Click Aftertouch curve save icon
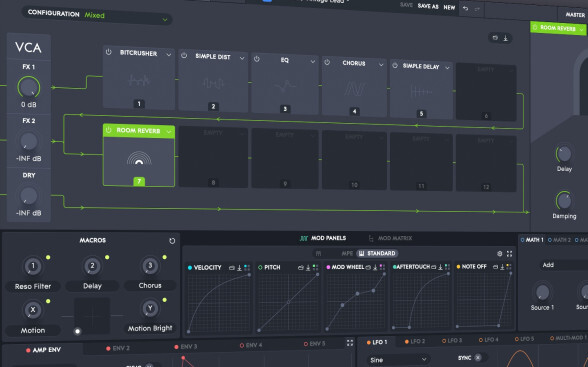This screenshot has height=367, width=588. tap(441, 267)
